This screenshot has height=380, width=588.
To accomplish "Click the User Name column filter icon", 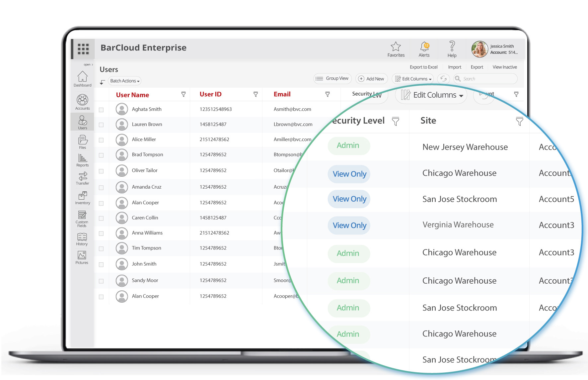I will pyautogui.click(x=183, y=94).
